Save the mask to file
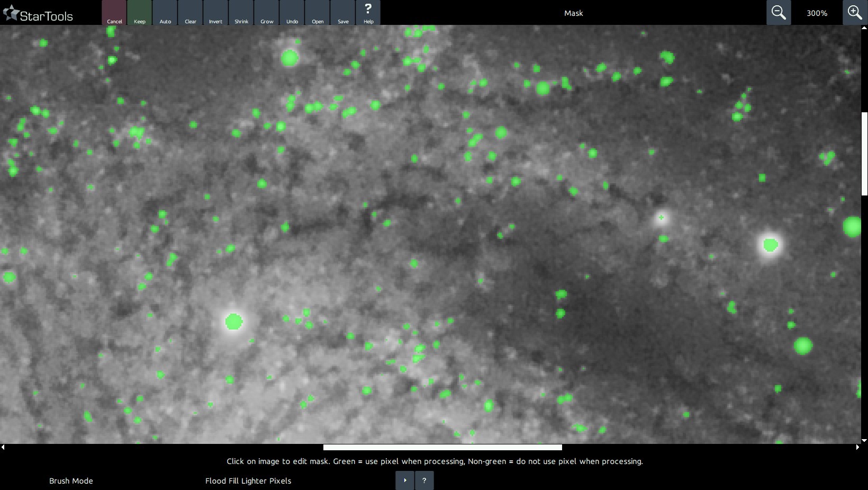The width and height of the screenshot is (868, 490). [x=343, y=13]
